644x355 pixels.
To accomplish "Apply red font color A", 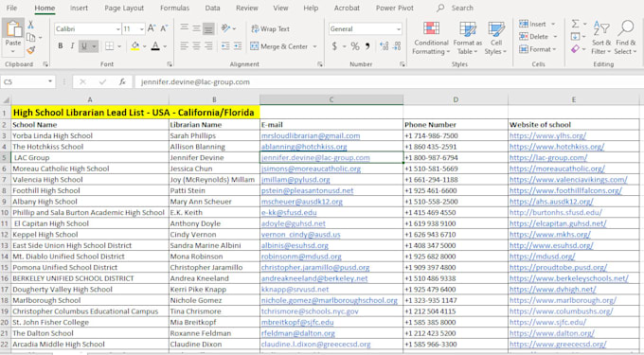I will [x=155, y=46].
